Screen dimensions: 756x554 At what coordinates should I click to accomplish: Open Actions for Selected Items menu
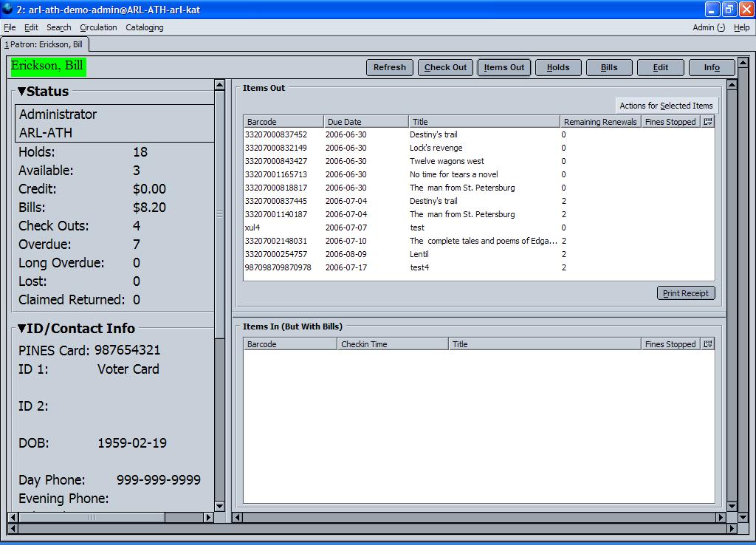click(x=666, y=106)
